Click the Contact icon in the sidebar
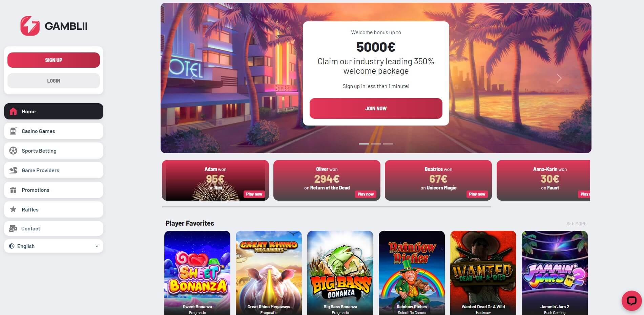Viewport: 644px width, 315px height. [x=13, y=228]
